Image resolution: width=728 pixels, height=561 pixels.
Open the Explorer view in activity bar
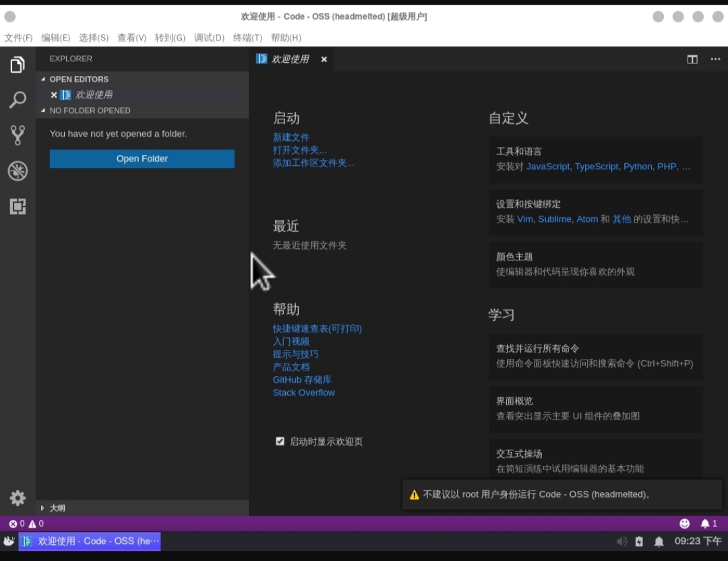tap(18, 65)
